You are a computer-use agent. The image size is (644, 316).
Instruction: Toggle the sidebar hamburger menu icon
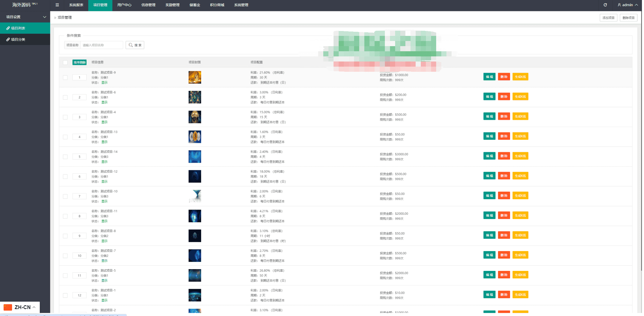click(57, 5)
